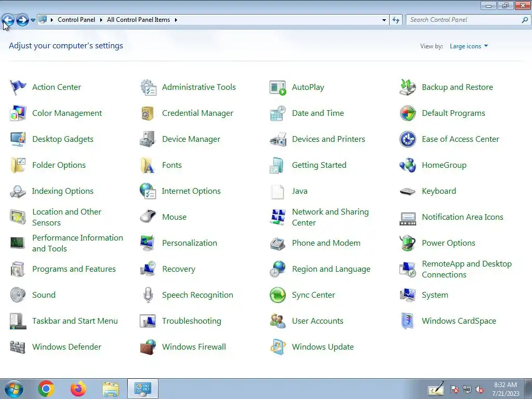Open the Date and Time calendar icon
Image resolution: width=532 pixels, height=399 pixels.
[277, 113]
